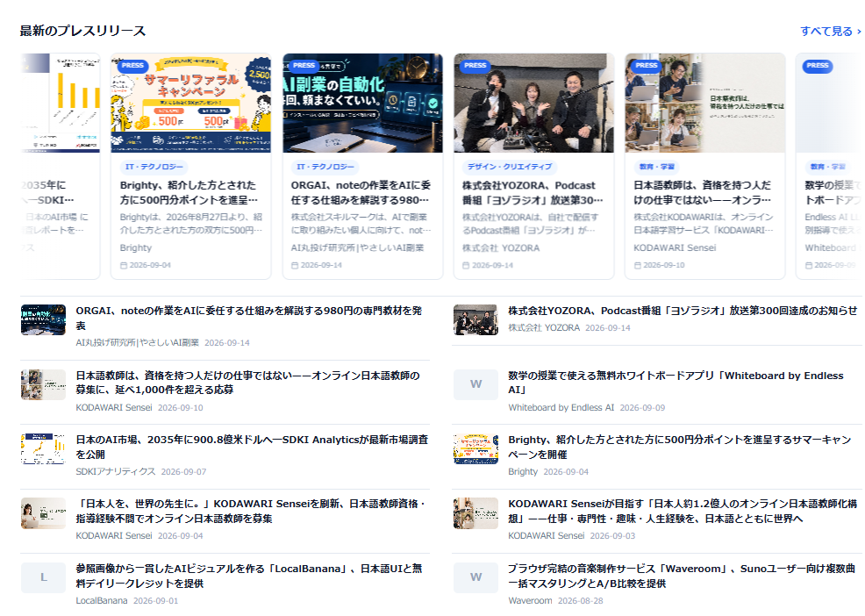Click PRESS badge on ORGAI card image
The height and width of the screenshot is (616, 865).
tap(304, 66)
